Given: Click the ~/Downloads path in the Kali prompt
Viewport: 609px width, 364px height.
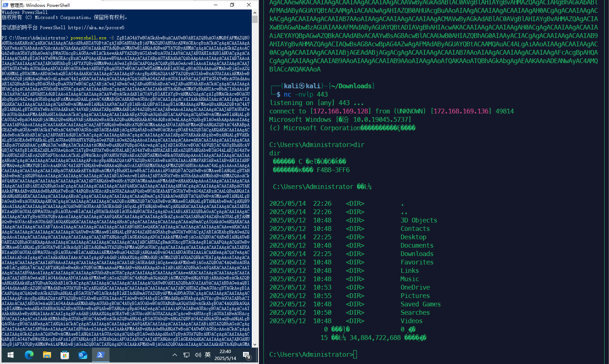Looking at the screenshot, I should [351, 86].
